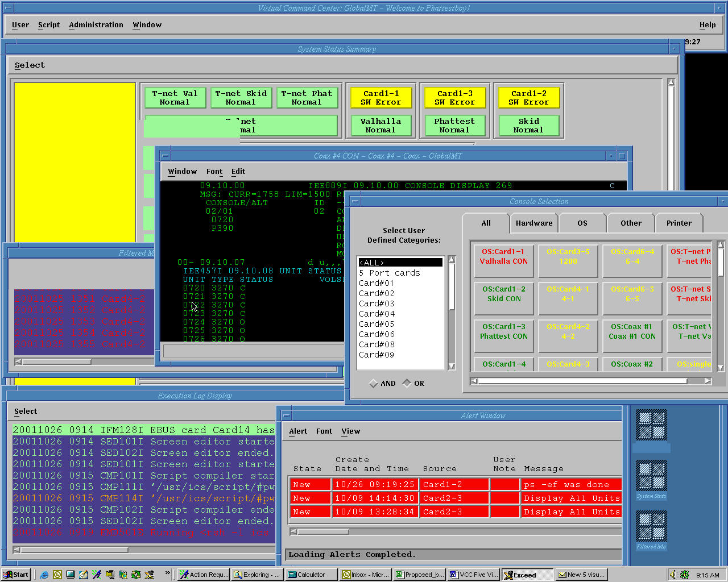Screen dimensions: 728x582
Task: Open the User menu in Virtual Command Center
Action: 20,24
